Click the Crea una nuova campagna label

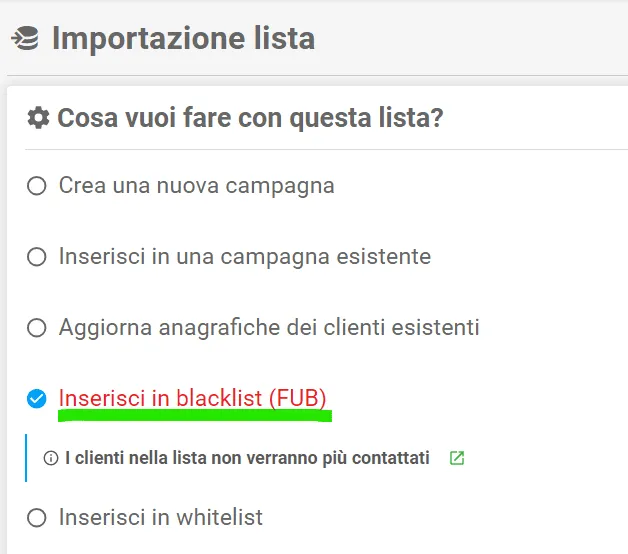coord(197,186)
